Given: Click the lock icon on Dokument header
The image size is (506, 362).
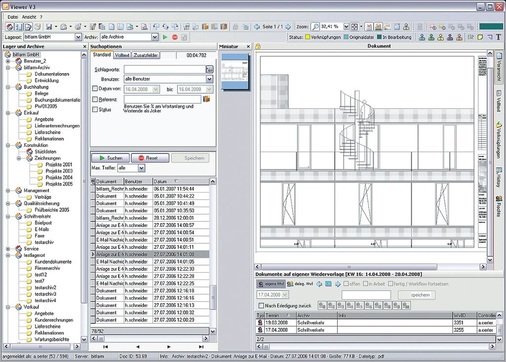Looking at the screenshot, I should pos(258,47).
